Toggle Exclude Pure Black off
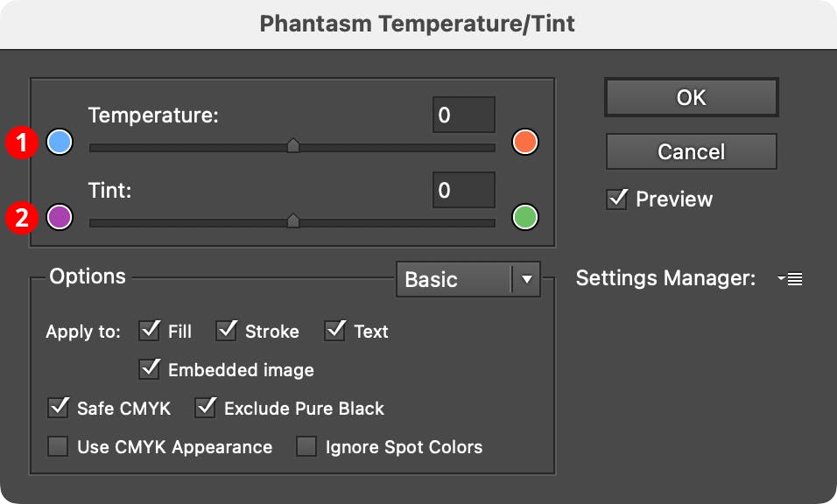The image size is (837, 504). pyautogui.click(x=206, y=408)
